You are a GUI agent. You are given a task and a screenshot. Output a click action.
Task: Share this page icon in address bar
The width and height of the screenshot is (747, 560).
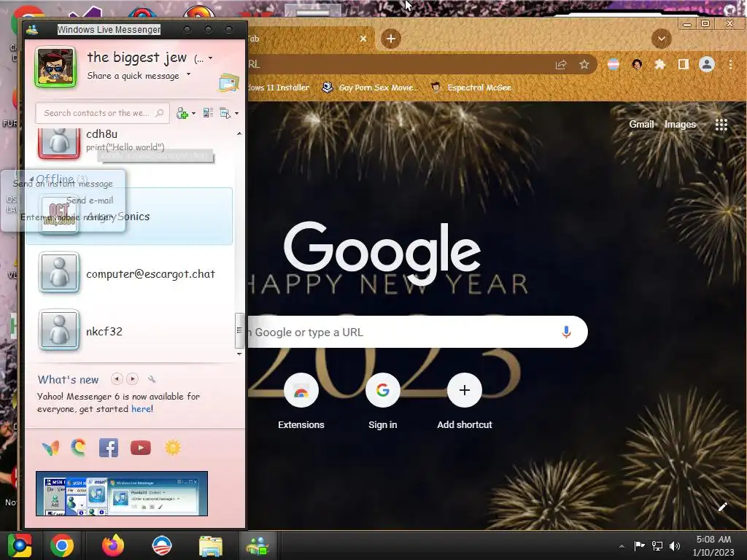click(x=561, y=64)
